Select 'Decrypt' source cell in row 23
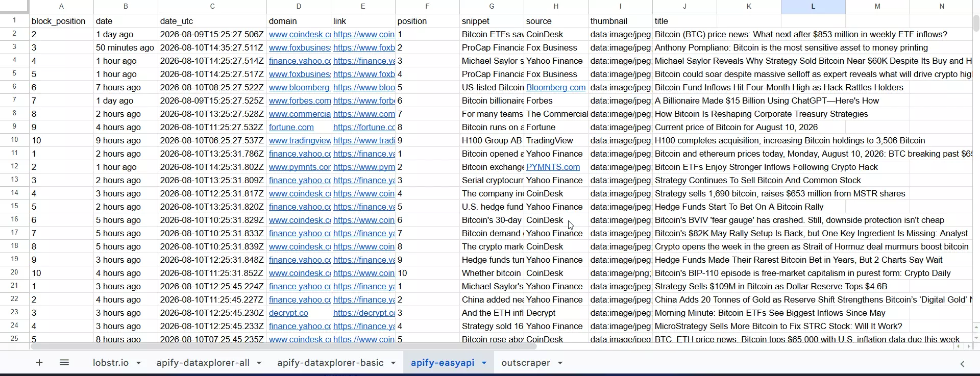The height and width of the screenshot is (376, 980). (556, 313)
